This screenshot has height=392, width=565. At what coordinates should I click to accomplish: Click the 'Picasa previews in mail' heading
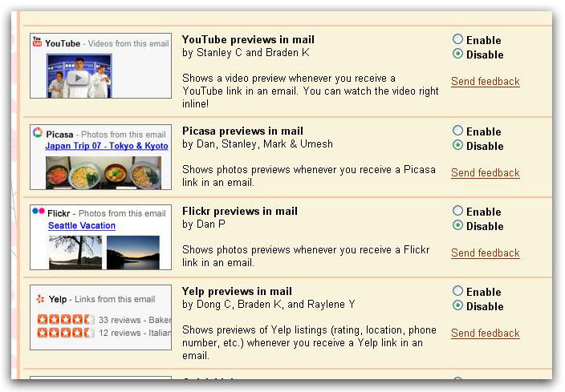coord(242,131)
